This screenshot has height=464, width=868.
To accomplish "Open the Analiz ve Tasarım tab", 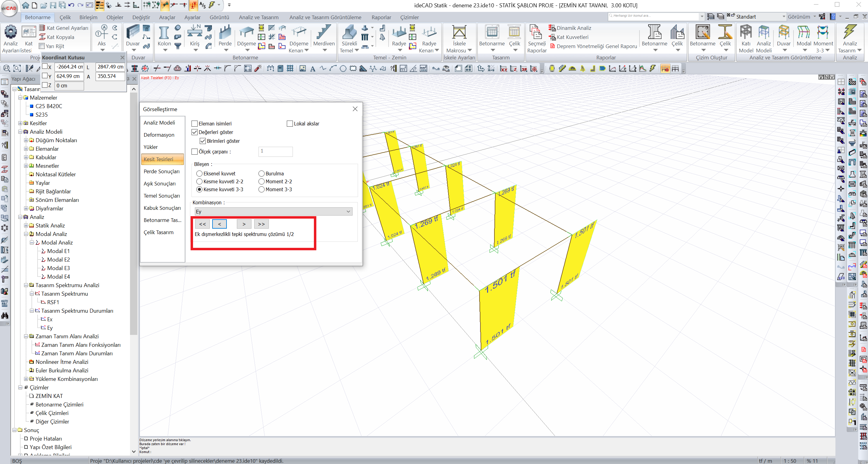I will click(x=258, y=17).
